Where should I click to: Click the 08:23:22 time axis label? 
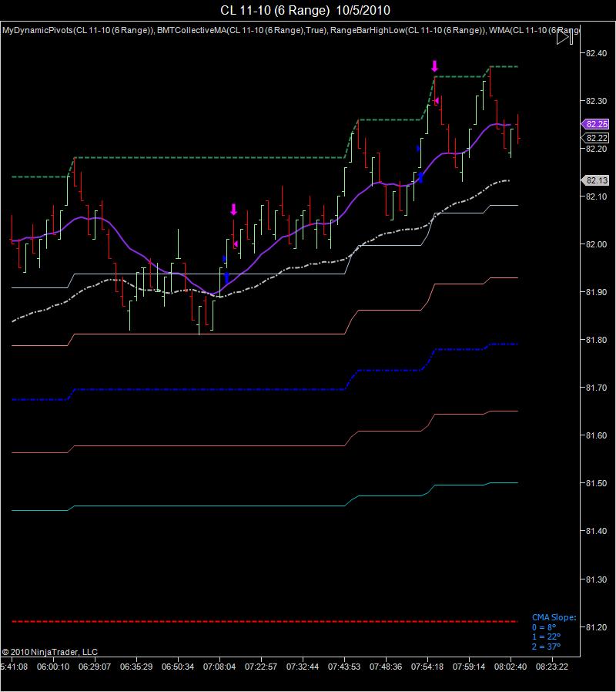[x=551, y=667]
